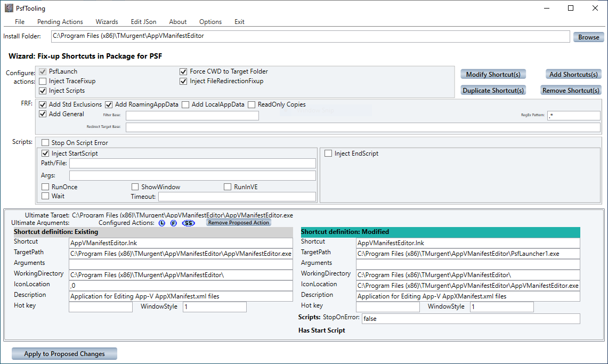Click the Modified WorkingDirectory field

pyautogui.click(x=468, y=275)
